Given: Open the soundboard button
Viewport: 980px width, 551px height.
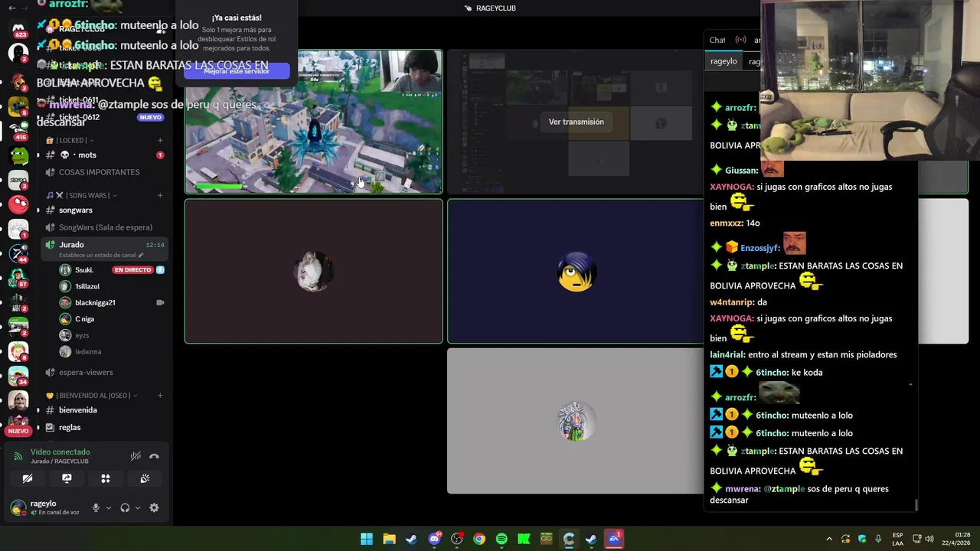Looking at the screenshot, I should (145, 479).
